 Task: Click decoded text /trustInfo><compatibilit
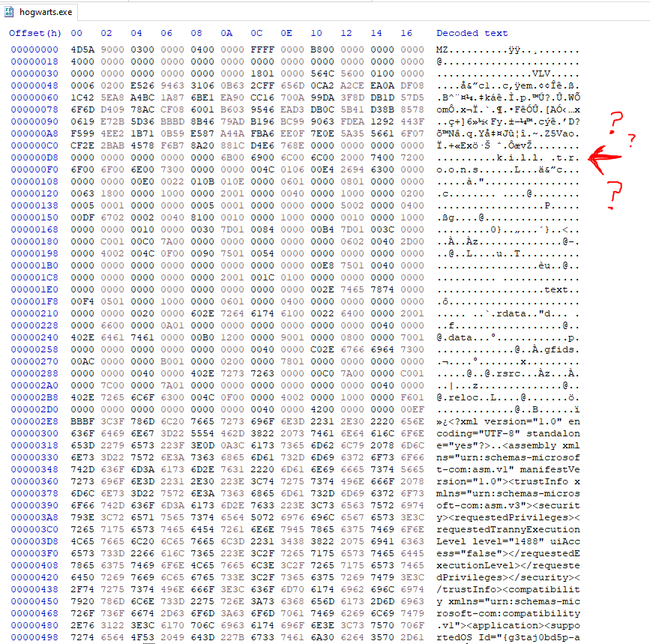tap(508, 590)
